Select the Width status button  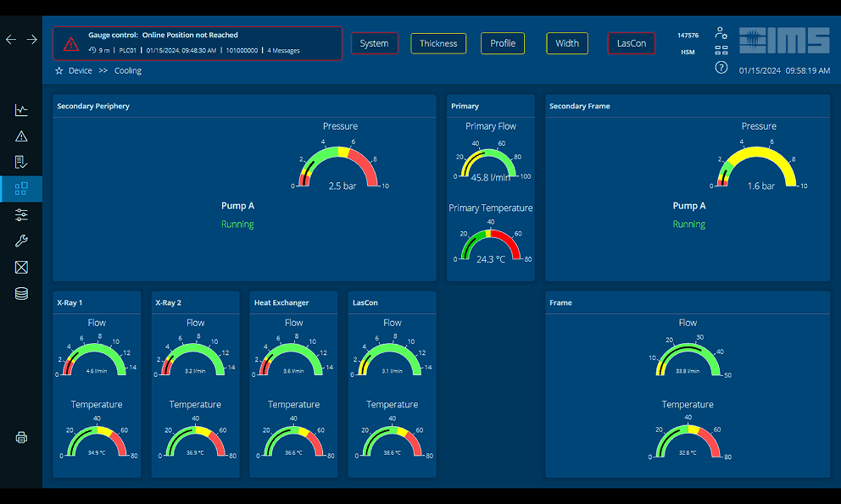[x=567, y=43]
